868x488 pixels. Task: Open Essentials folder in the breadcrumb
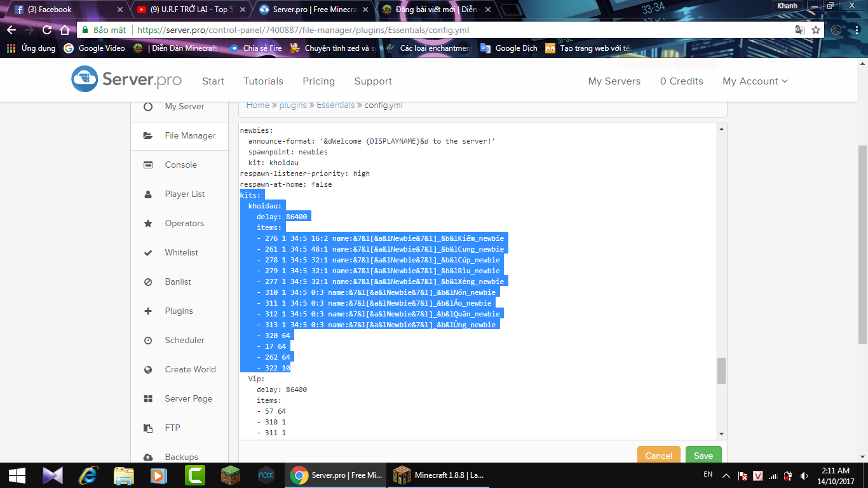[x=336, y=105]
